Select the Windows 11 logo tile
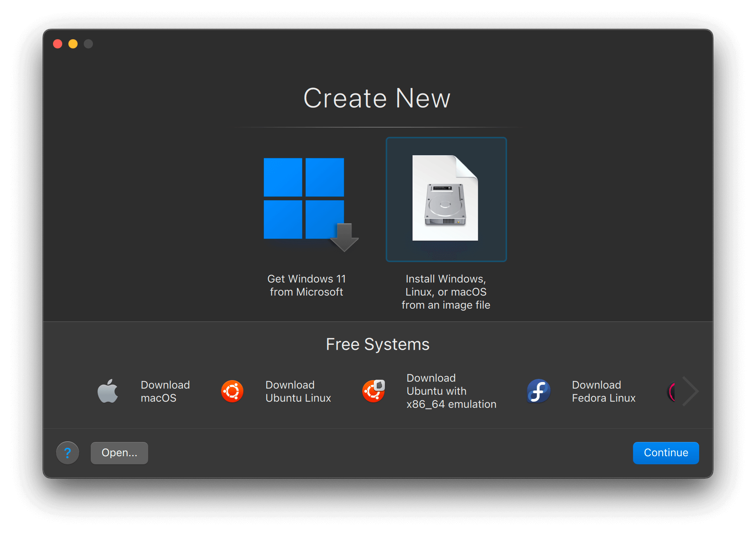 [x=303, y=198]
